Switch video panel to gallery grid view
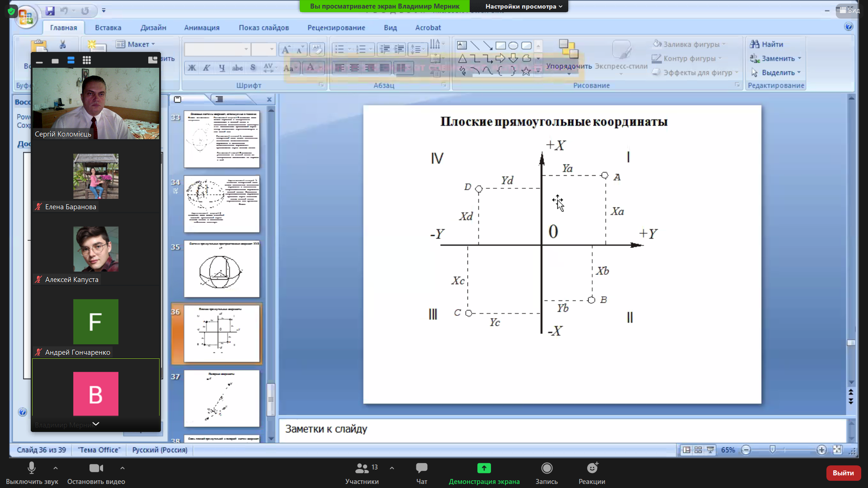The image size is (868, 488). pyautogui.click(x=87, y=60)
